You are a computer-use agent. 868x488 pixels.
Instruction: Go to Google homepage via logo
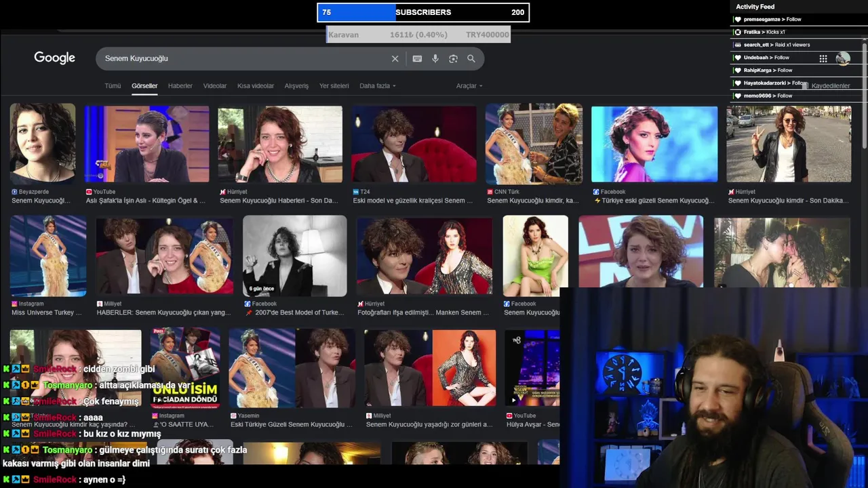click(x=55, y=58)
